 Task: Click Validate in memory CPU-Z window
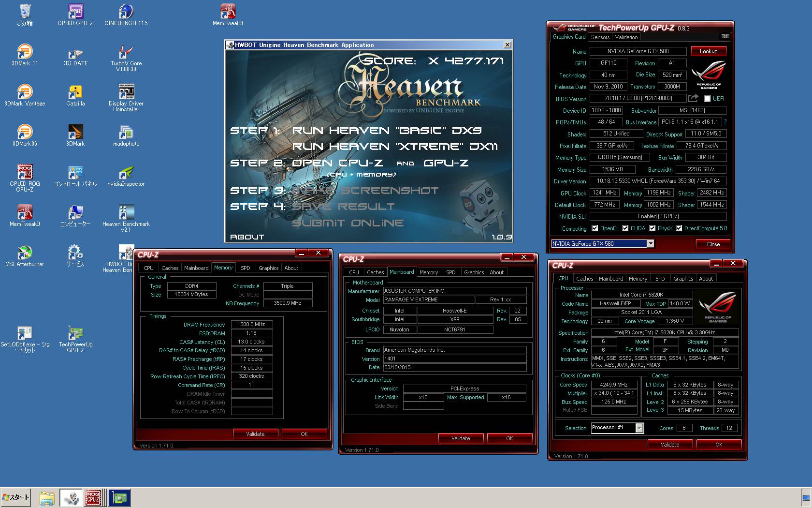coord(255,434)
